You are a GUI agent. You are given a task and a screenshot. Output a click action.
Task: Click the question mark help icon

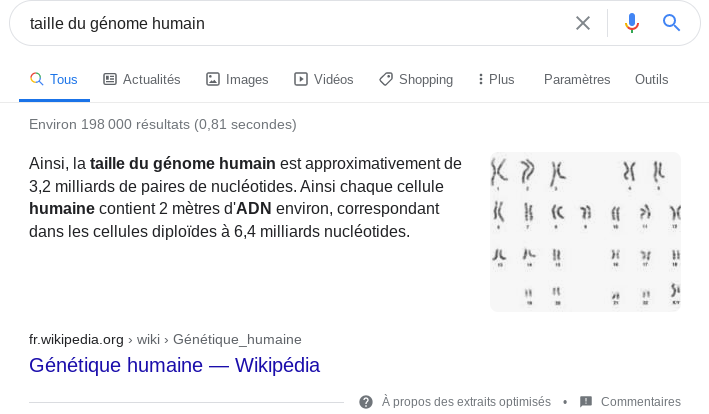coord(366,402)
